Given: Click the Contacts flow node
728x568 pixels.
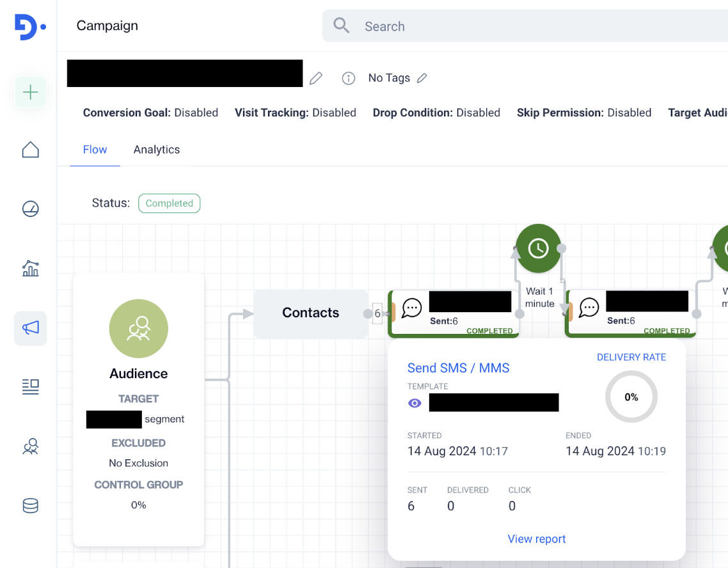Looking at the screenshot, I should (x=311, y=313).
